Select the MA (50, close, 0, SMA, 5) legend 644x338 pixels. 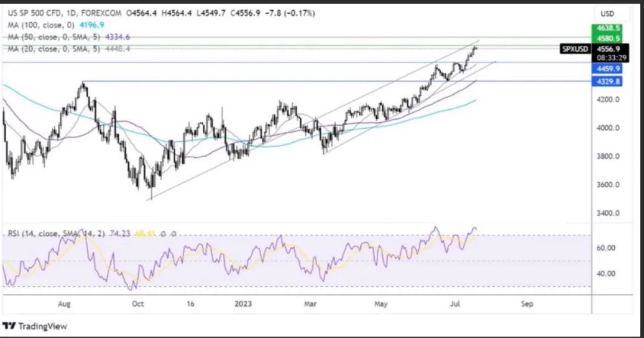click(x=54, y=37)
